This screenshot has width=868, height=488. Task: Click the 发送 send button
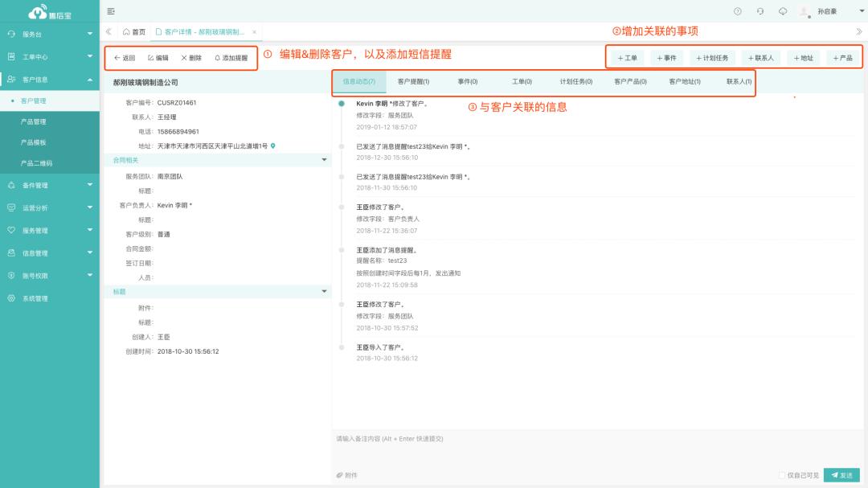(841, 475)
